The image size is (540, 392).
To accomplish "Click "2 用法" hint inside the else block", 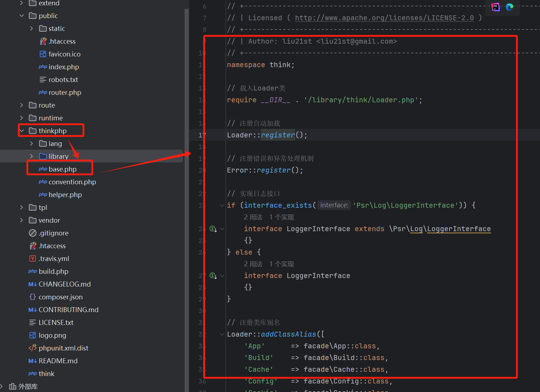I will click(253, 264).
